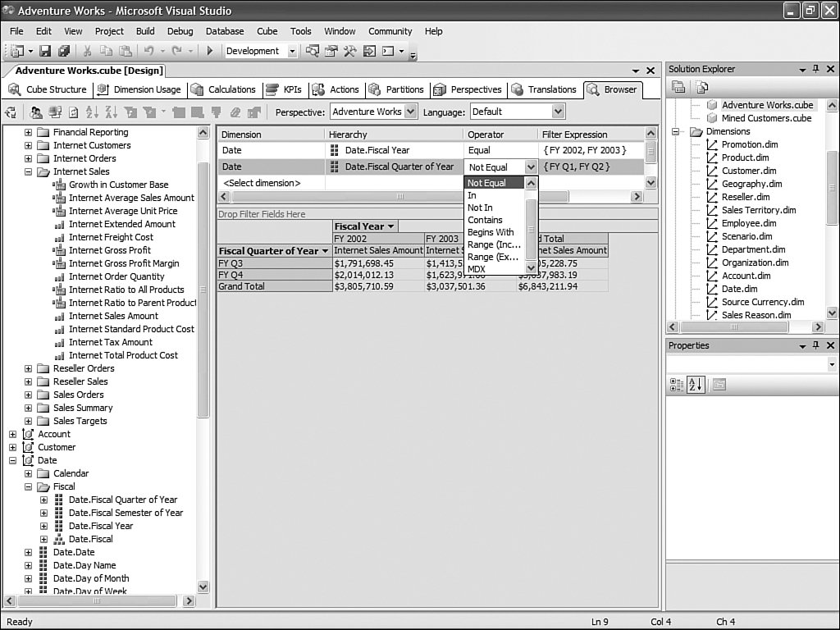Open the Fiscal Quarter of Year field dropdown
This screenshot has width=840, height=630.
click(325, 251)
